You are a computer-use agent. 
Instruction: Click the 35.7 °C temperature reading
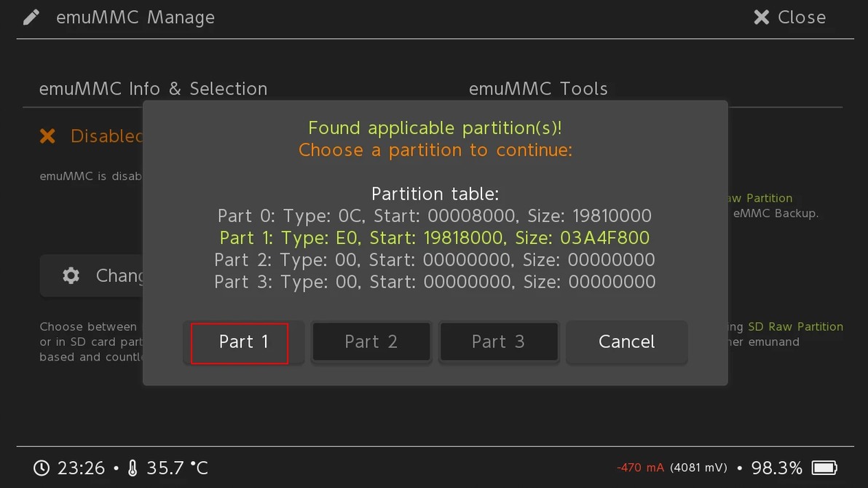pyautogui.click(x=178, y=468)
